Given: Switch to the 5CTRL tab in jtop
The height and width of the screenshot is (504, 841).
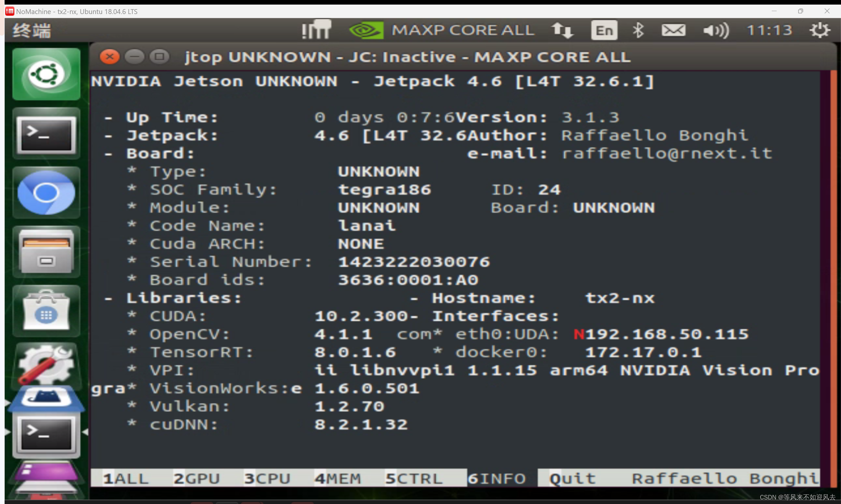Looking at the screenshot, I should coord(414,479).
